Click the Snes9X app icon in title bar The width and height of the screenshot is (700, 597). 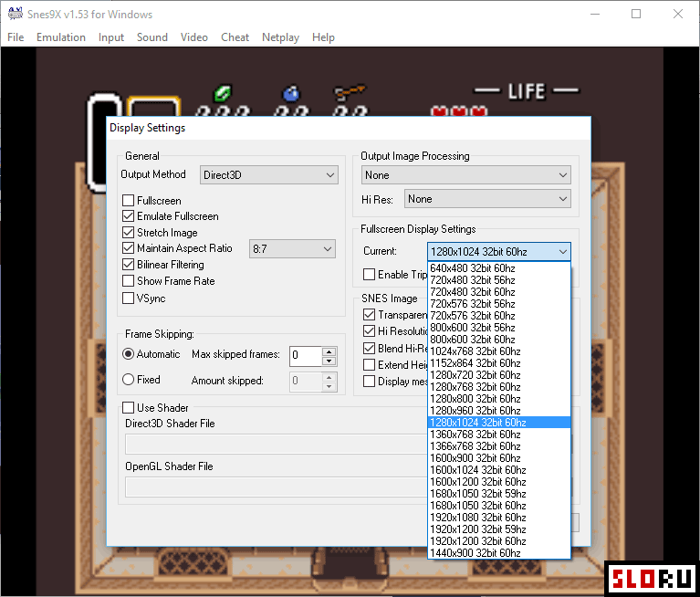[x=16, y=14]
